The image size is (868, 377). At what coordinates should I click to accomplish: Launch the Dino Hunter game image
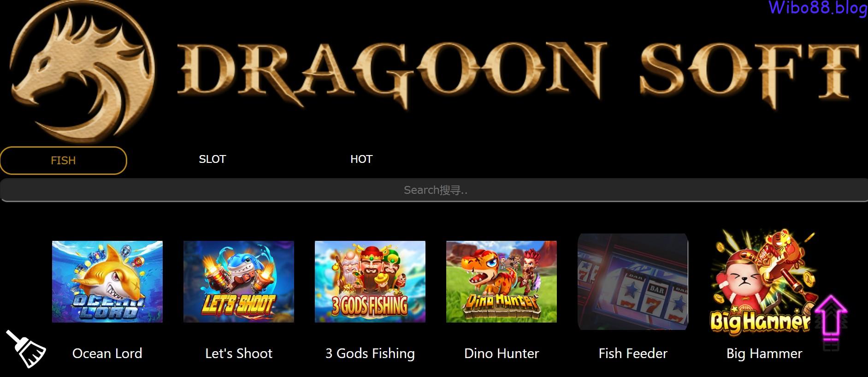point(502,281)
